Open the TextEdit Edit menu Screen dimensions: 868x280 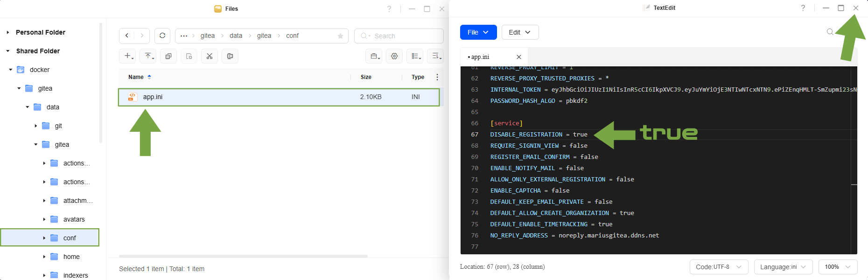[520, 32]
